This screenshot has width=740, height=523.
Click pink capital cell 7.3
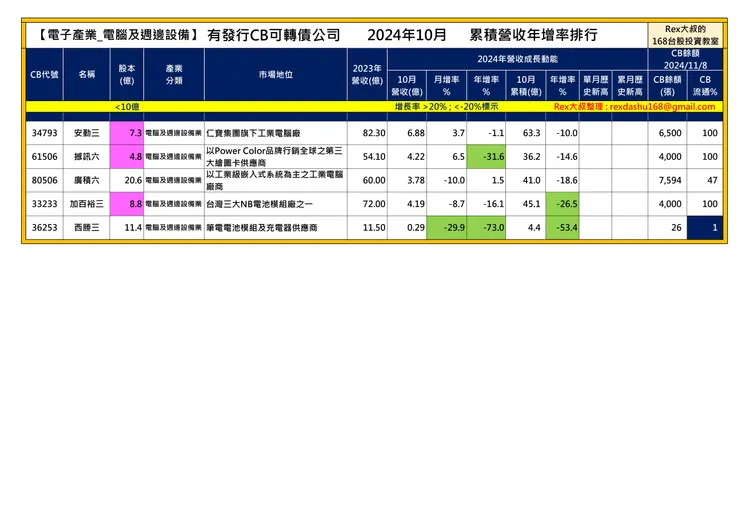[126, 133]
